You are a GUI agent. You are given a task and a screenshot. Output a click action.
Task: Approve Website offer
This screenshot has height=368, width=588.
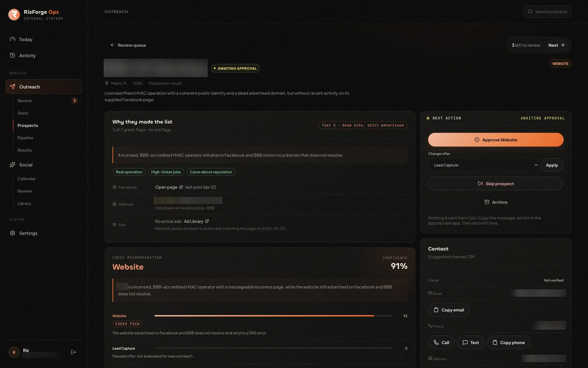click(x=496, y=140)
